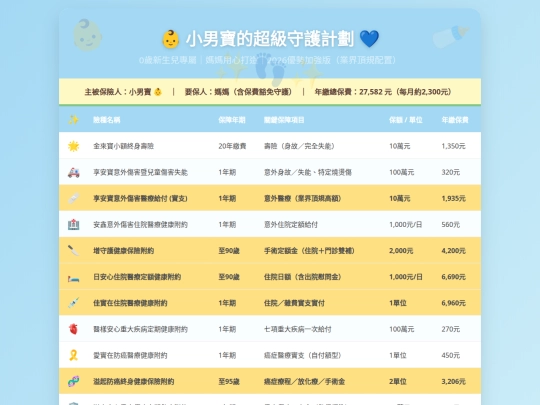Click the 意外醫療（業界頂規高額） cell
540x405 pixels.
tap(303, 198)
